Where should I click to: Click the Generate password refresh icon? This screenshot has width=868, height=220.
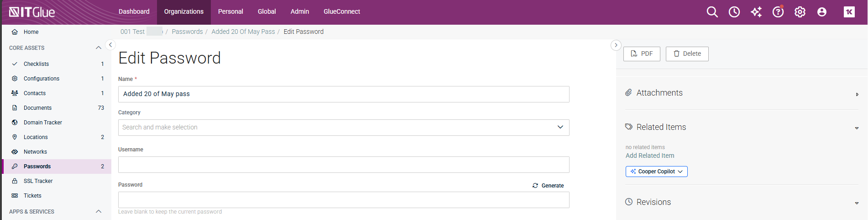pos(535,186)
